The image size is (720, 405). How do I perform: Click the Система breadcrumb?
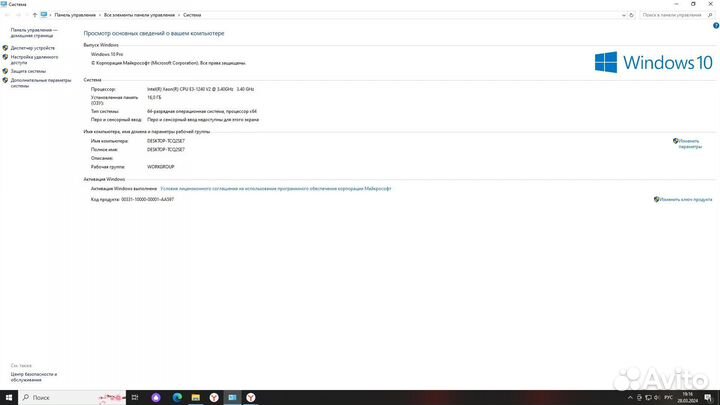[x=192, y=15]
